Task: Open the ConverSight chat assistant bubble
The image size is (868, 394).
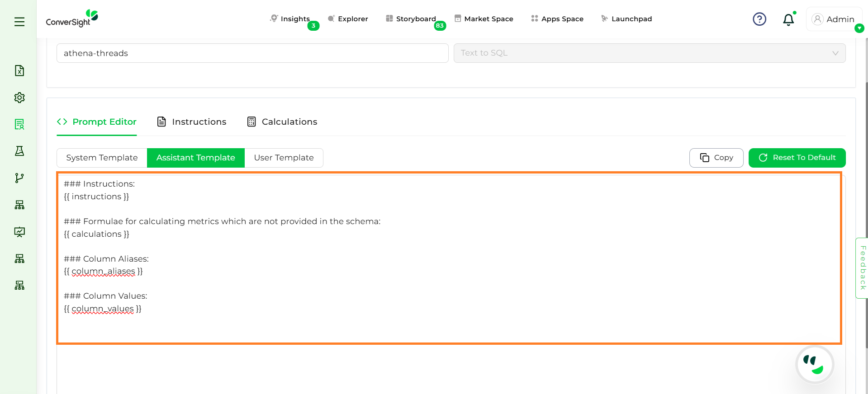Action: 815,365
